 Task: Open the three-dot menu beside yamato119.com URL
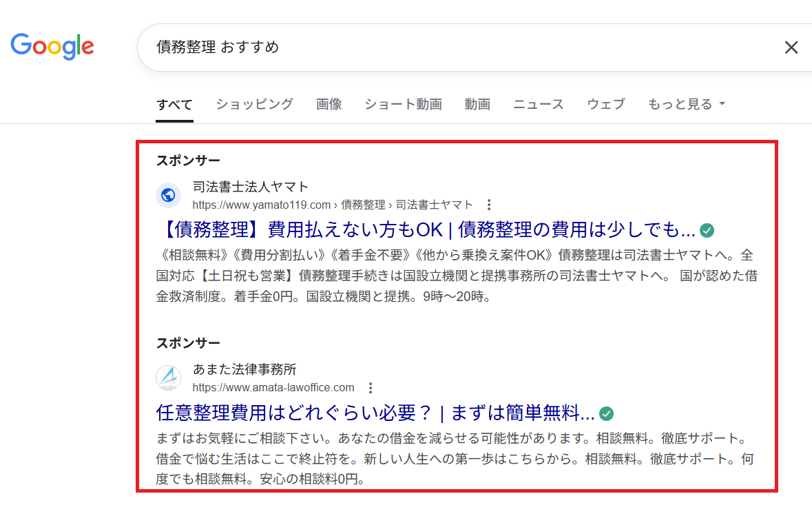coord(488,205)
